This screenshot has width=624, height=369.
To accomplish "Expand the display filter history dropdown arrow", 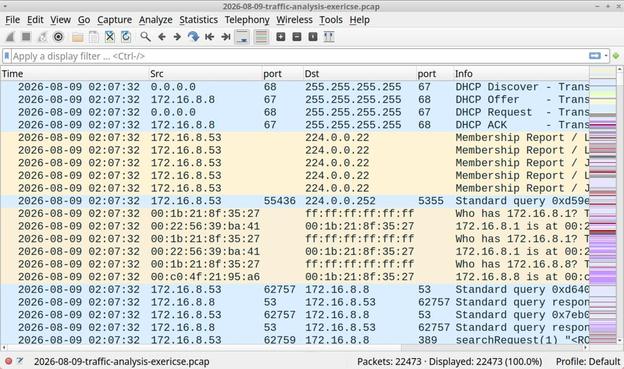I will 606,56.
